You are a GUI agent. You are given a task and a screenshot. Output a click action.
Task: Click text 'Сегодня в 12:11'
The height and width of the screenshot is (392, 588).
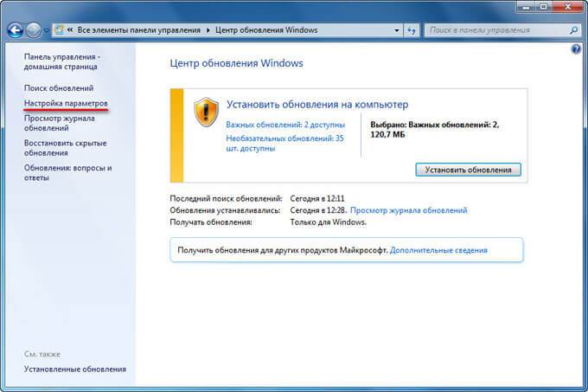[316, 198]
